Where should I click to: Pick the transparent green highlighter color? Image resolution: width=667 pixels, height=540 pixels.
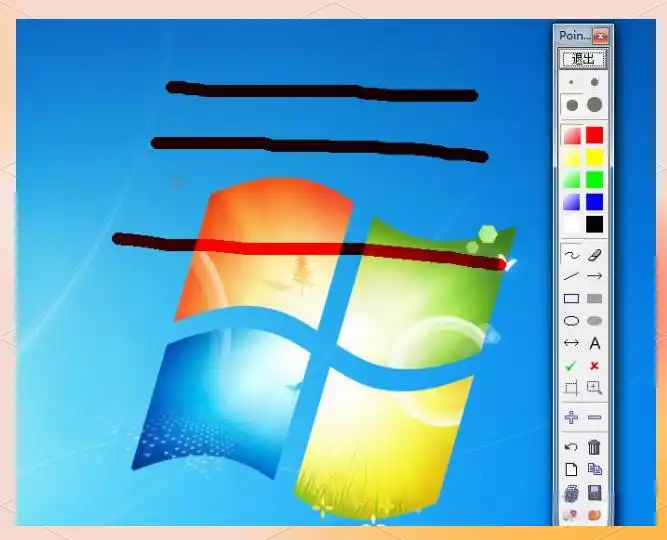click(x=572, y=180)
